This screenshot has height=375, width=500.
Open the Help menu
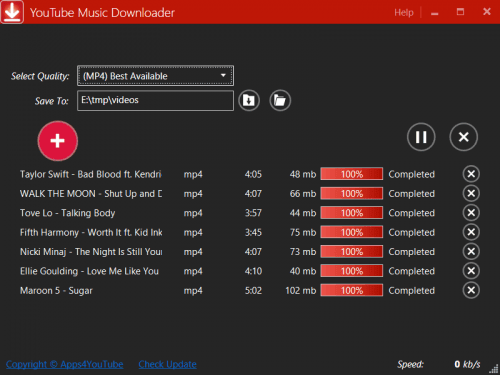pyautogui.click(x=404, y=12)
